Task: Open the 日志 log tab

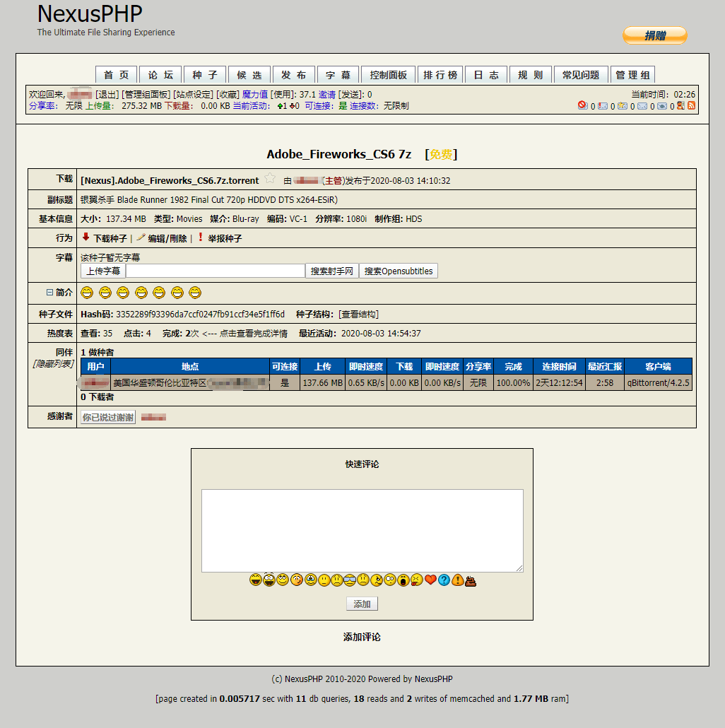Action: pos(486,75)
